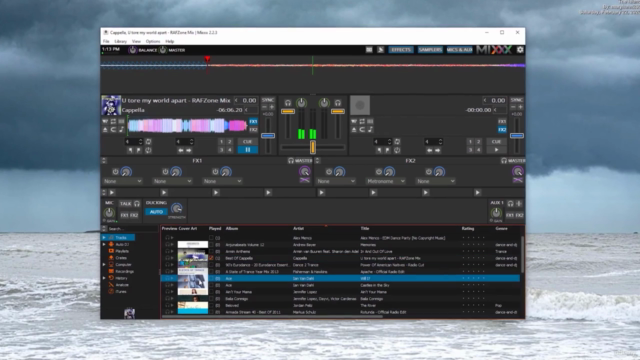Image resolution: width=640 pixels, height=360 pixels.
Task: Toggle the SAMPLERS section button
Action: coord(430,50)
